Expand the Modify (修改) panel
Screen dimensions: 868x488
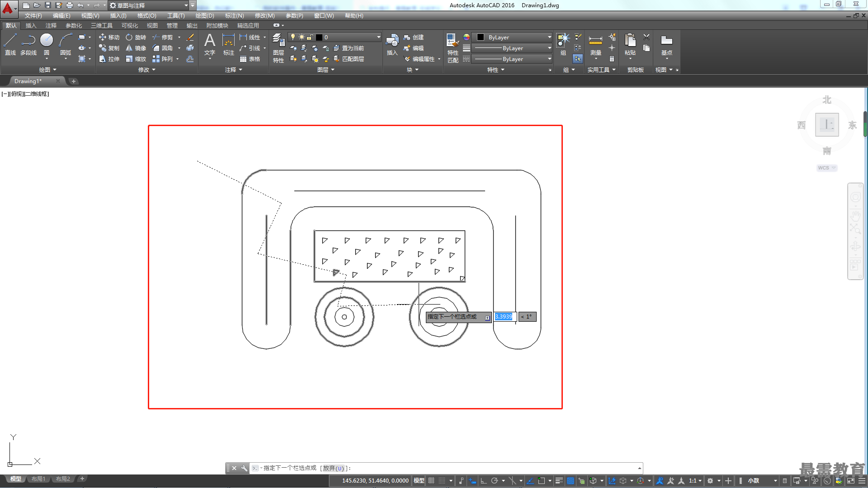pos(147,70)
